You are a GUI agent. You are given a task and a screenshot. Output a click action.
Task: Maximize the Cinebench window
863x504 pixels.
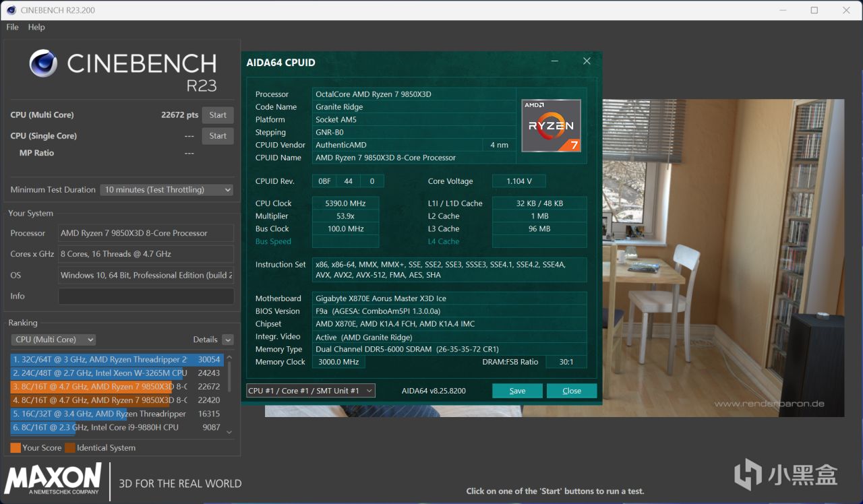point(814,10)
